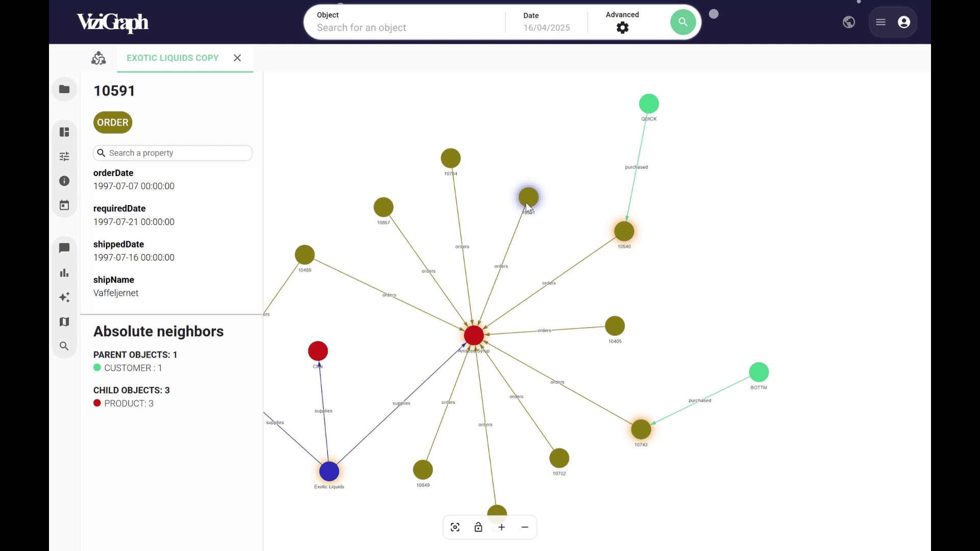This screenshot has width=980, height=551.
Task: Toggle the graph lock button
Action: (478, 527)
